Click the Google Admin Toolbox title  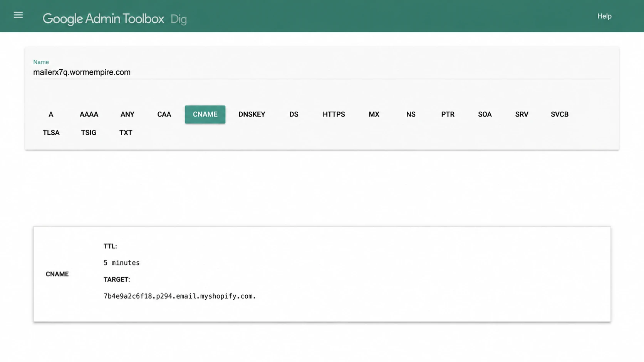tap(103, 18)
